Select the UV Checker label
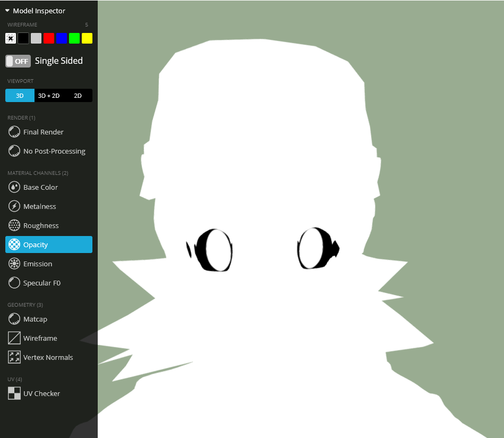This screenshot has width=504, height=438. coord(42,393)
